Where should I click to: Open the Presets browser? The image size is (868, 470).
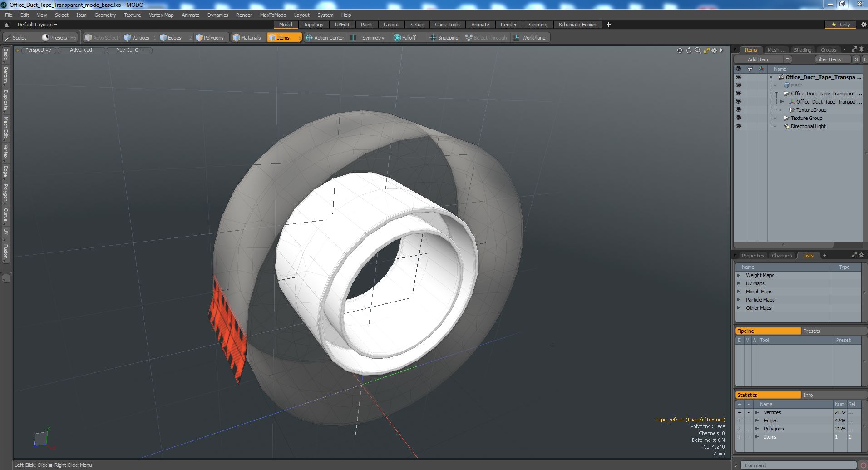tap(58, 38)
